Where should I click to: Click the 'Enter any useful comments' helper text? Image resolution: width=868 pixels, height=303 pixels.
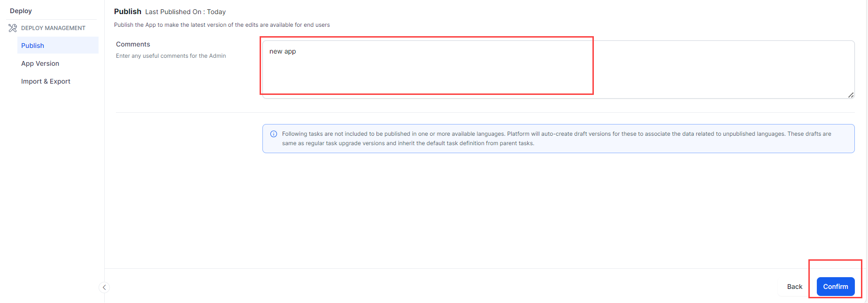171,56
